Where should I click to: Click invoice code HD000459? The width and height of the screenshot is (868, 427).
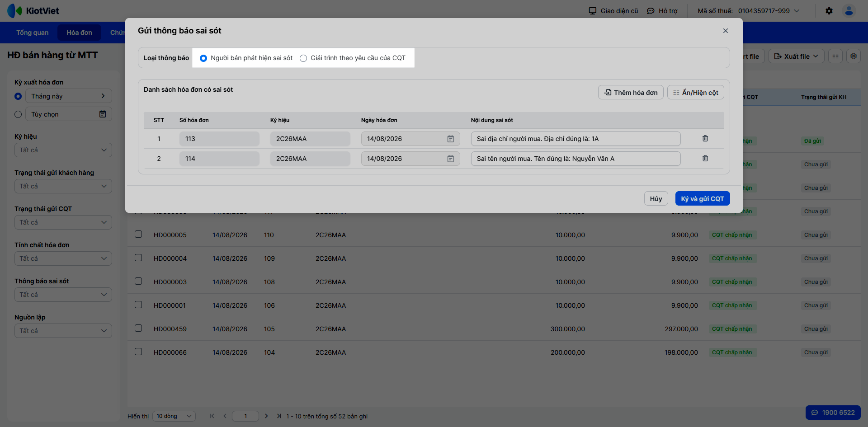click(x=170, y=329)
